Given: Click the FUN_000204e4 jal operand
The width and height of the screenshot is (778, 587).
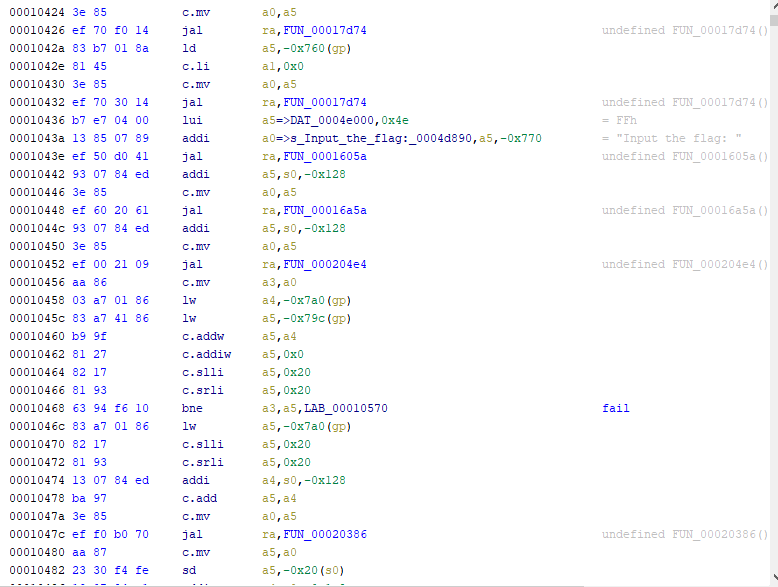Looking at the screenshot, I should pos(327,264).
